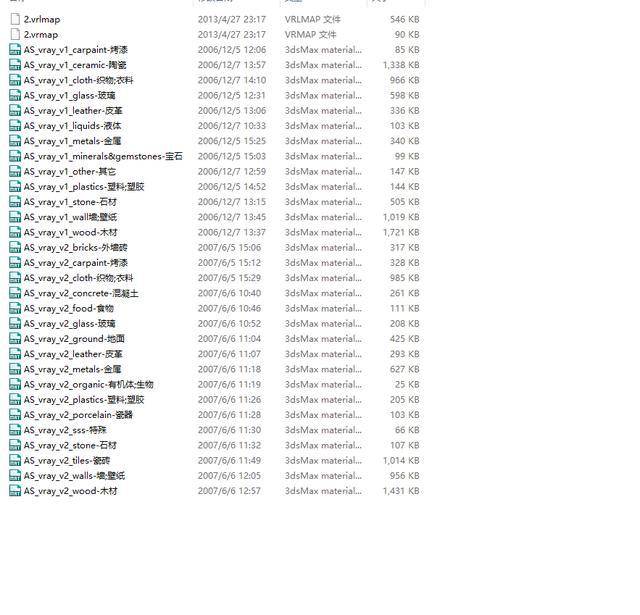Image resolution: width=640 pixels, height=615 pixels.
Task: Select file AS_vray_v1_liquids-液体
Action: pyautogui.click(x=72, y=126)
